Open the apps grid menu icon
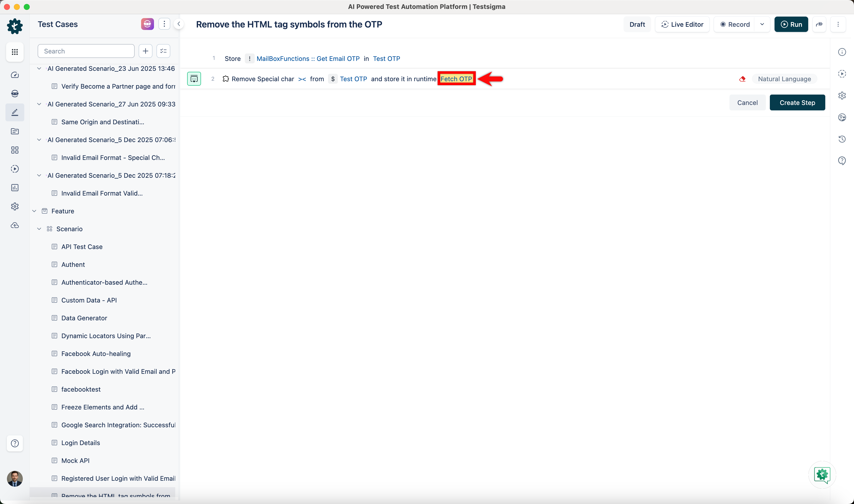Screen dimensions: 854x504 15,52
